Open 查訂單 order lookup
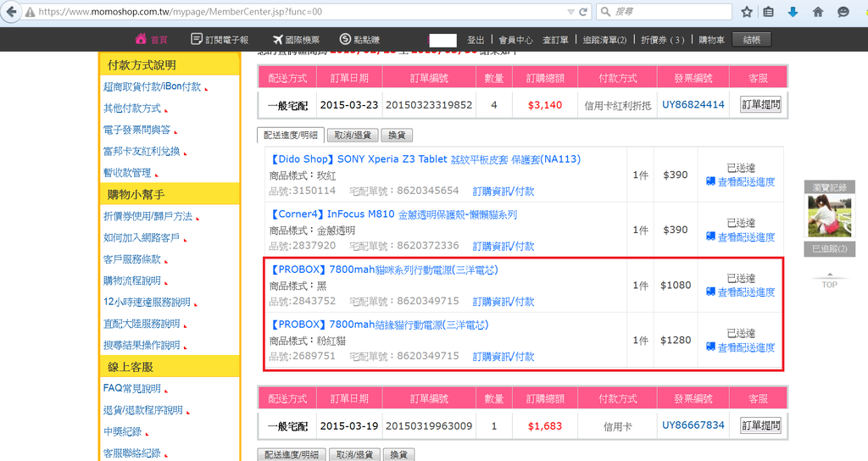This screenshot has height=461, width=868. coord(555,40)
